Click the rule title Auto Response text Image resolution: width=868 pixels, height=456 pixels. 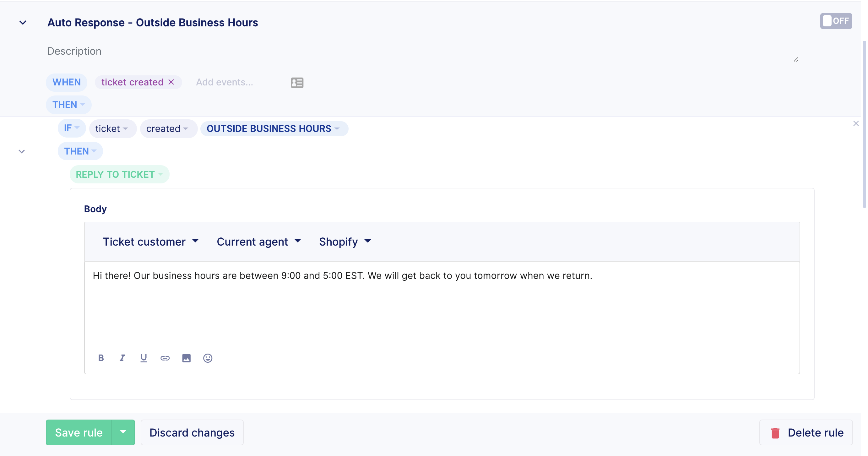pyautogui.click(x=153, y=23)
